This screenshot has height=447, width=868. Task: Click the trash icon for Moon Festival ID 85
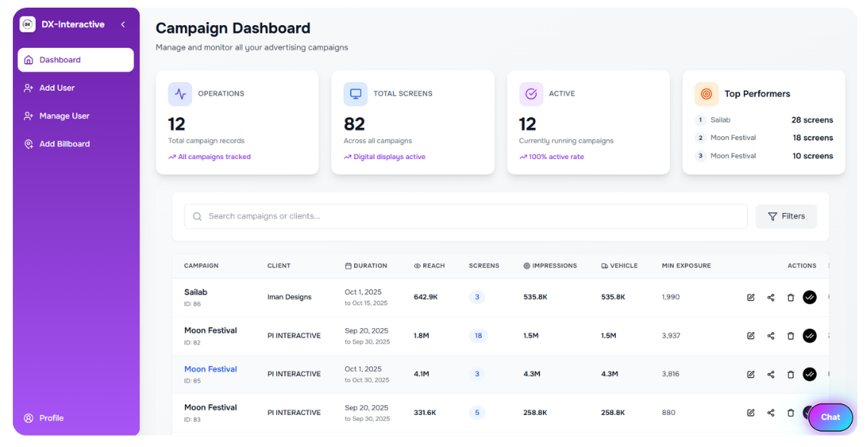tap(790, 374)
